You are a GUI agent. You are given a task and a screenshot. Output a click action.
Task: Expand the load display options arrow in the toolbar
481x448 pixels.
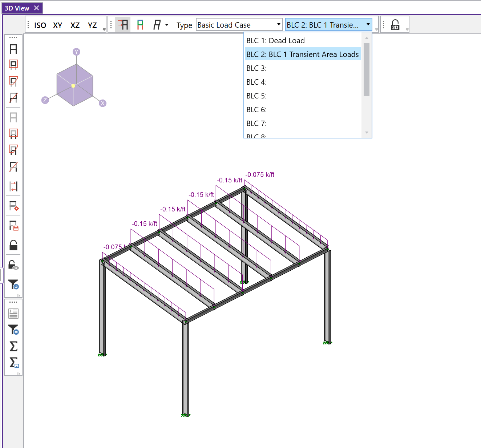pos(166,25)
